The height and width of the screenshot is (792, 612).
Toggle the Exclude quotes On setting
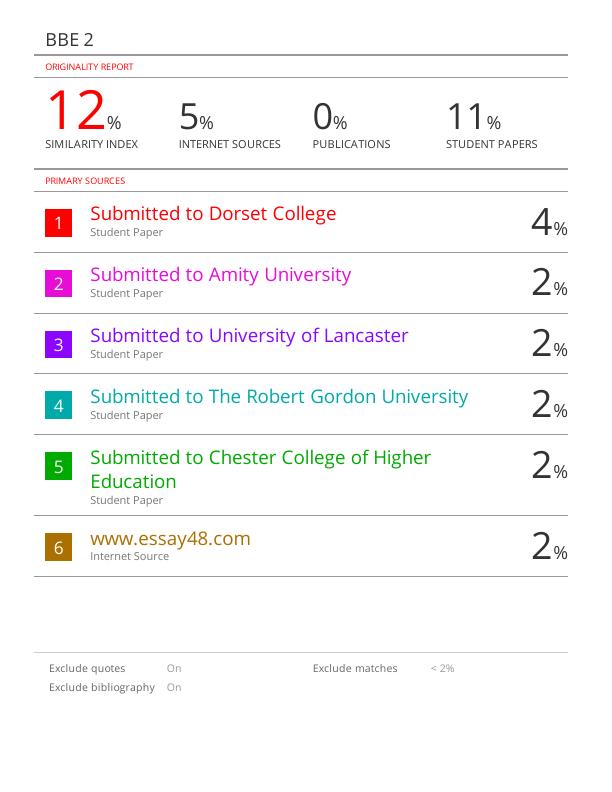coord(174,668)
